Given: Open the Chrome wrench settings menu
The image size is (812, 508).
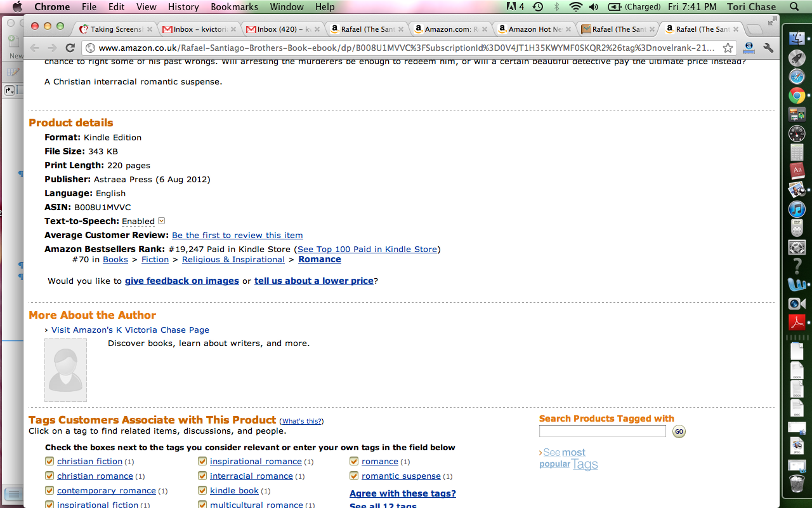Looking at the screenshot, I should (x=768, y=48).
